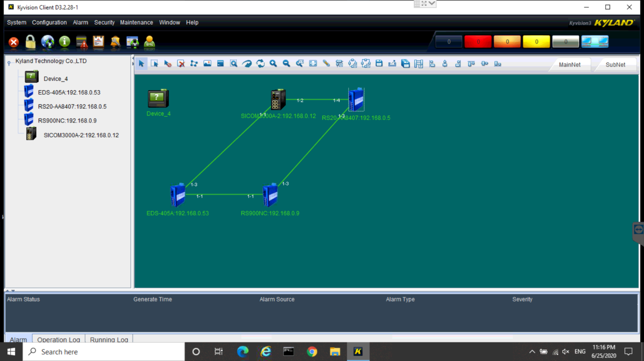Screen dimensions: 644x361
Task: Switch to the SubNet tab
Action: click(x=615, y=64)
